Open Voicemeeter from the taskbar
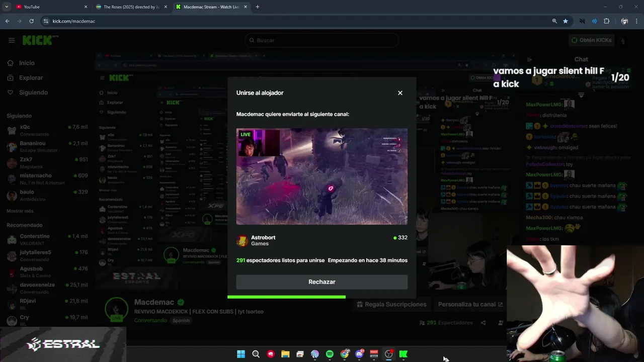The width and height of the screenshot is (644, 362). 374,354
